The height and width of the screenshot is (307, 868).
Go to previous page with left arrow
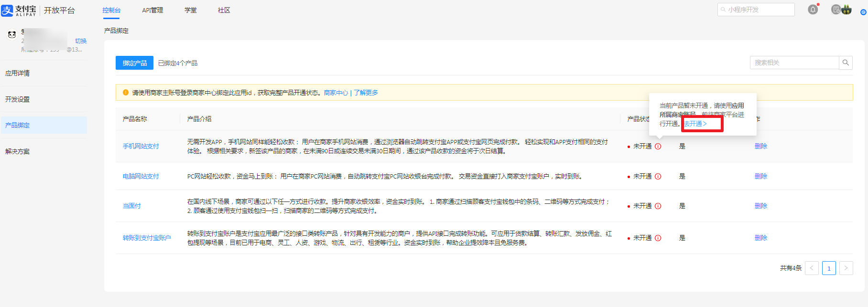(812, 268)
